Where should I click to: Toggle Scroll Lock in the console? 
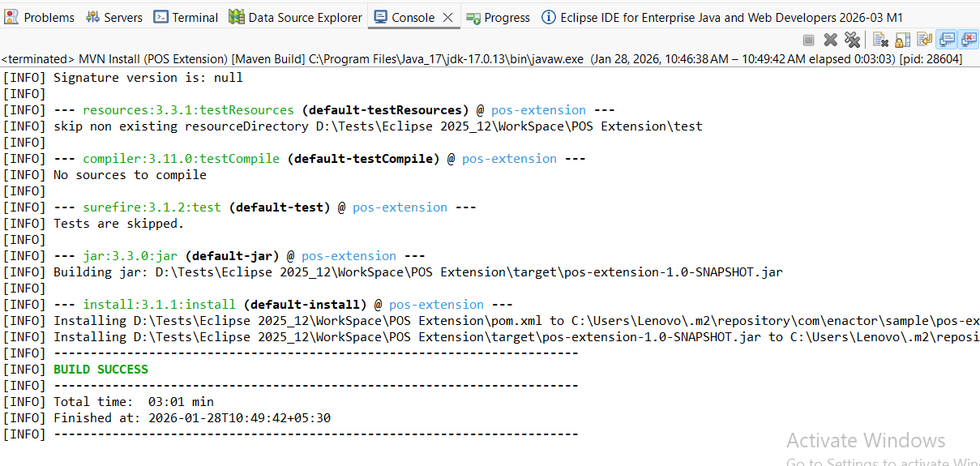coord(902,40)
